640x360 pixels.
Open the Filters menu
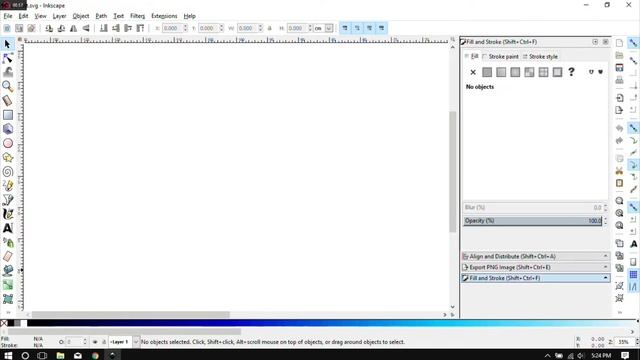137,16
